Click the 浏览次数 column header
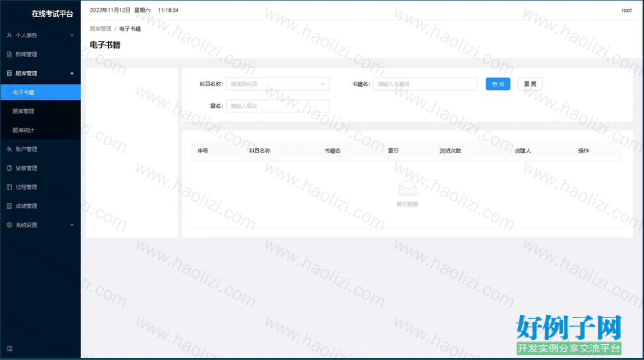644x360 pixels. (450, 151)
